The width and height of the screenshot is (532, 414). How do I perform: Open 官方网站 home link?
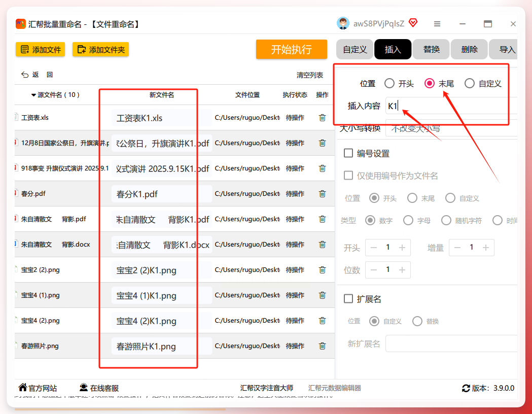(38, 388)
